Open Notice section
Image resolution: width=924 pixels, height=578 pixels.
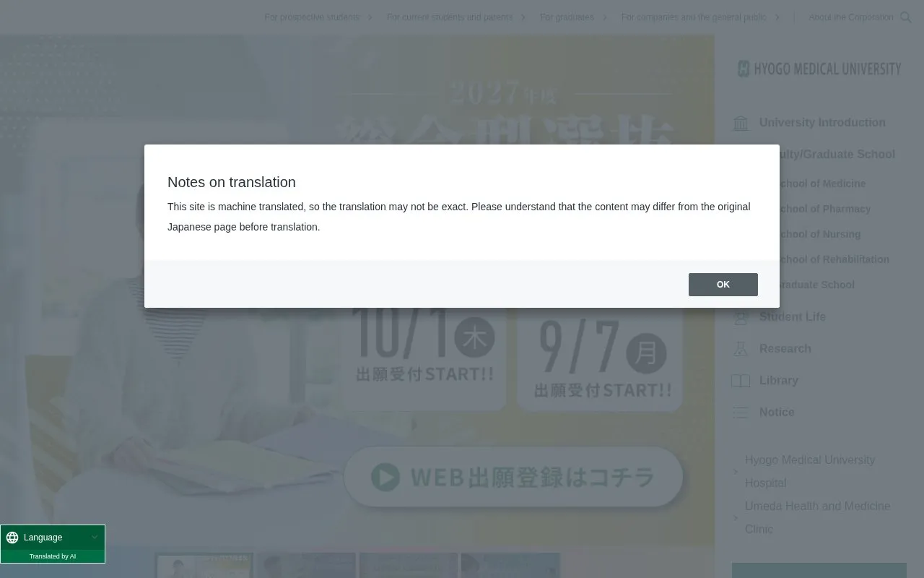click(777, 412)
